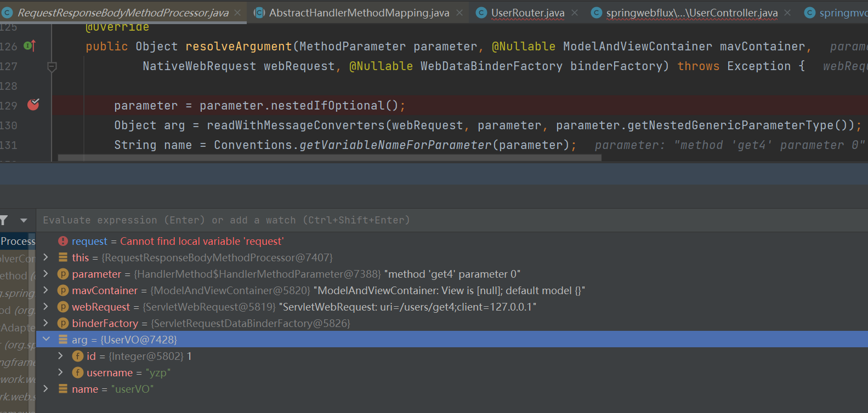Switch to RequestResponseBodyMethodProcessor.java tab
Viewport: 868px width, 413px height.
(x=123, y=13)
